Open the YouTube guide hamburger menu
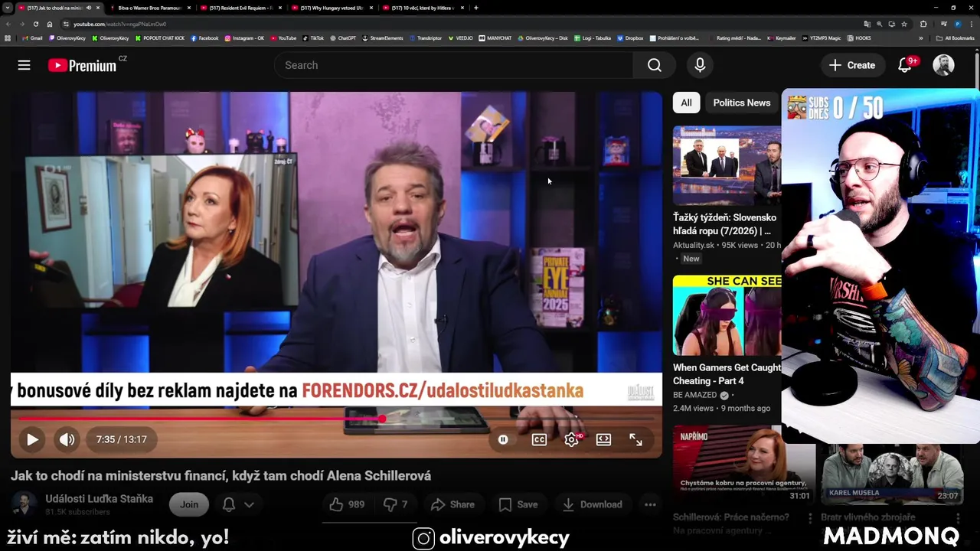This screenshot has height=551, width=980. pyautogui.click(x=24, y=65)
